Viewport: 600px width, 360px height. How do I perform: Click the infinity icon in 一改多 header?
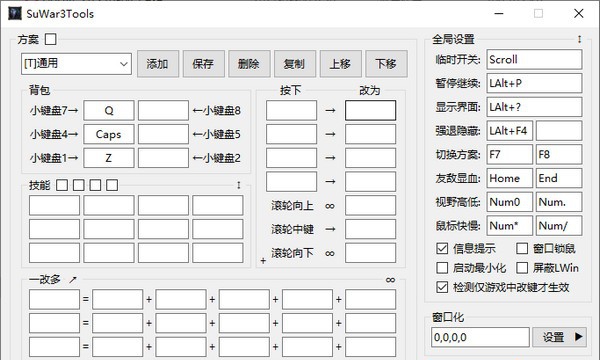tap(390, 280)
